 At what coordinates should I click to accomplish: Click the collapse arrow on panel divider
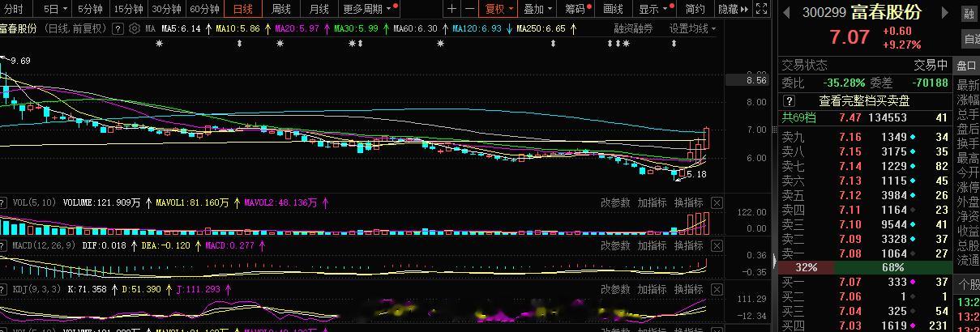(774, 261)
